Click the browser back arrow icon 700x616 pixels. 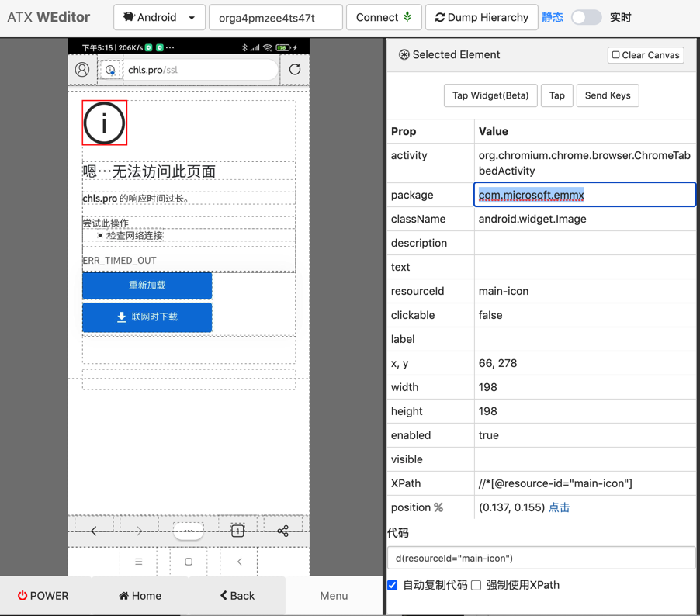click(x=94, y=531)
